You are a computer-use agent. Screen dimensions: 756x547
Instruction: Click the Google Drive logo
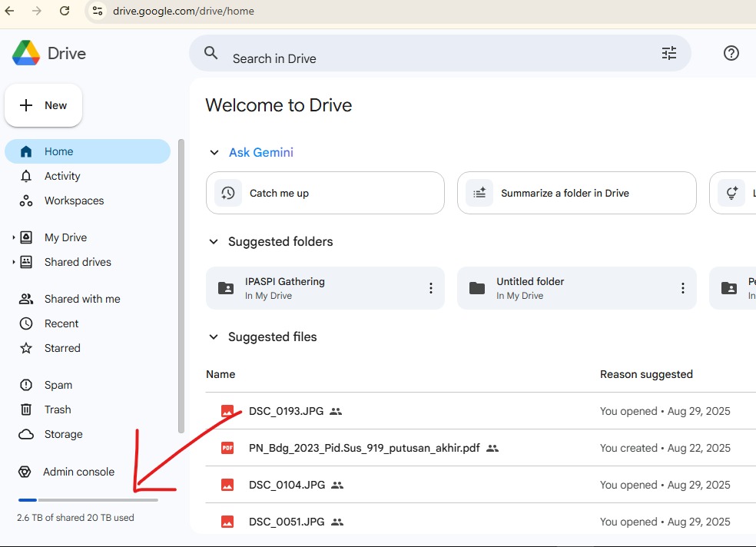tap(26, 53)
